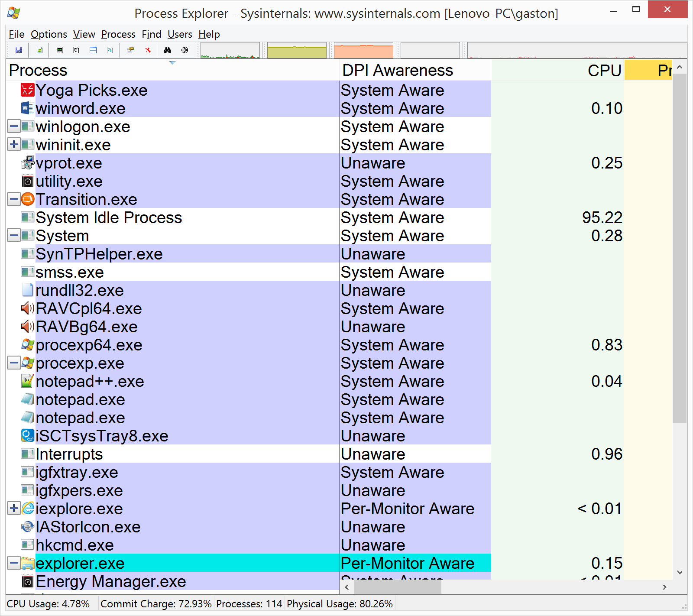Click the orange Transition.exe icon
The height and width of the screenshot is (616, 693).
28,199
